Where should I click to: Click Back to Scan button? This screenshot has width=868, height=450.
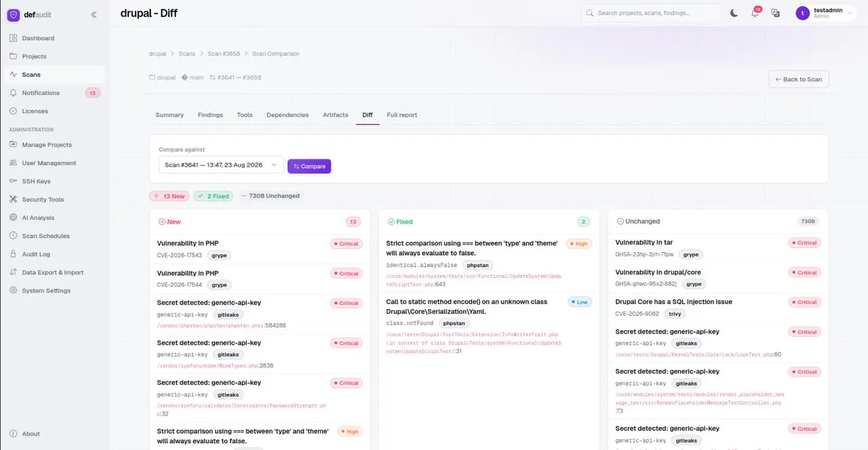pos(798,79)
